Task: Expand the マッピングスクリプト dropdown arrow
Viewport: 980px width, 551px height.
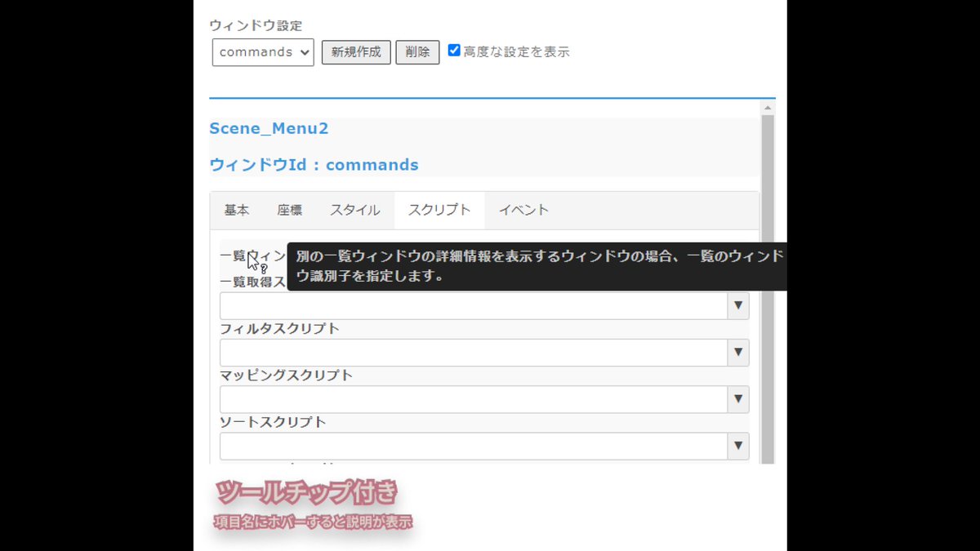Action: [x=737, y=399]
